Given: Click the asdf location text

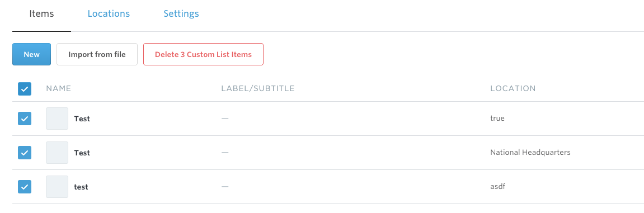Looking at the screenshot, I should click(x=498, y=187).
